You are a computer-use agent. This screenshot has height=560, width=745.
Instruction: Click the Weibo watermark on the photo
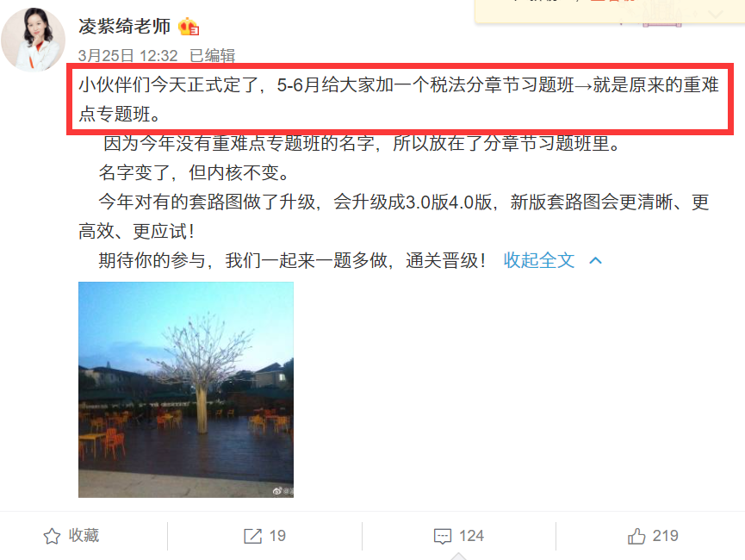point(283,491)
